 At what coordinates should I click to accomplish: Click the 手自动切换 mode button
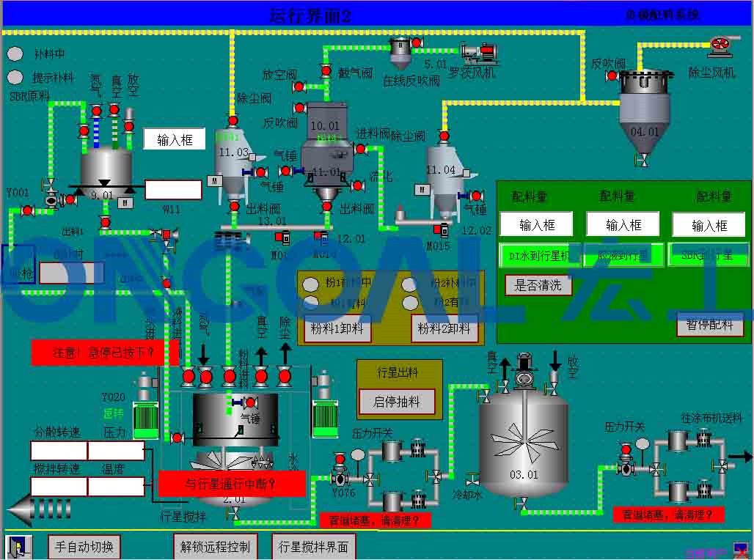(x=84, y=547)
